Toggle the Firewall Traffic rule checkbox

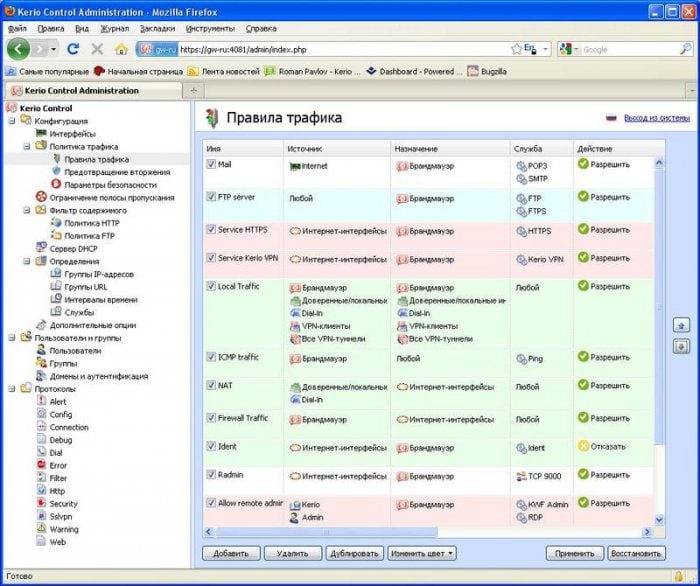(211, 418)
